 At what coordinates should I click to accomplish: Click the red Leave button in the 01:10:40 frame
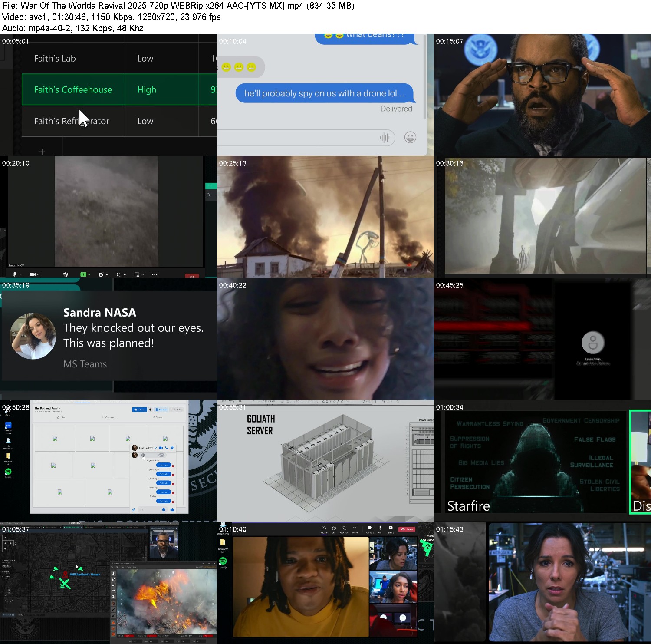point(407,529)
